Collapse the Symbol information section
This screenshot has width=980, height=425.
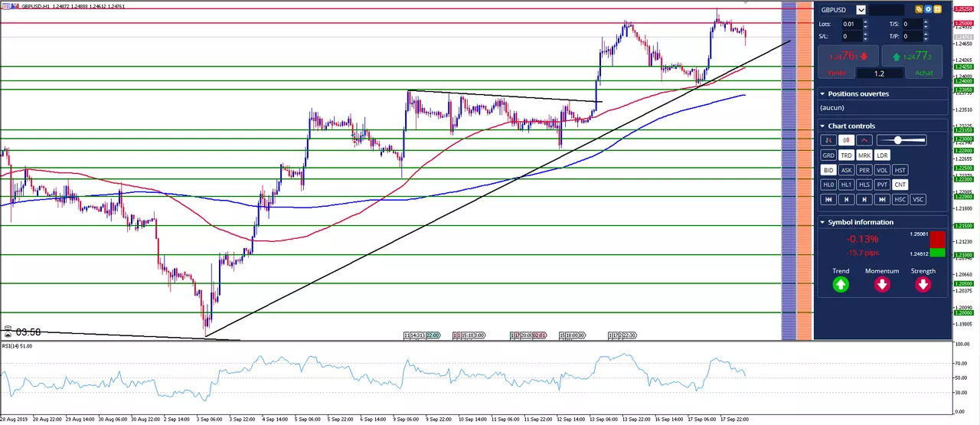(x=822, y=222)
